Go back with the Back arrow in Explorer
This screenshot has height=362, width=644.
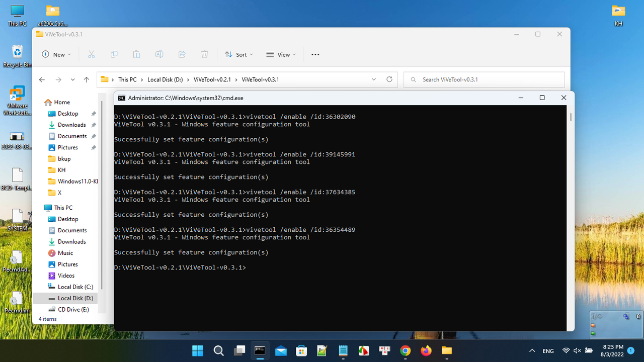[x=42, y=79]
